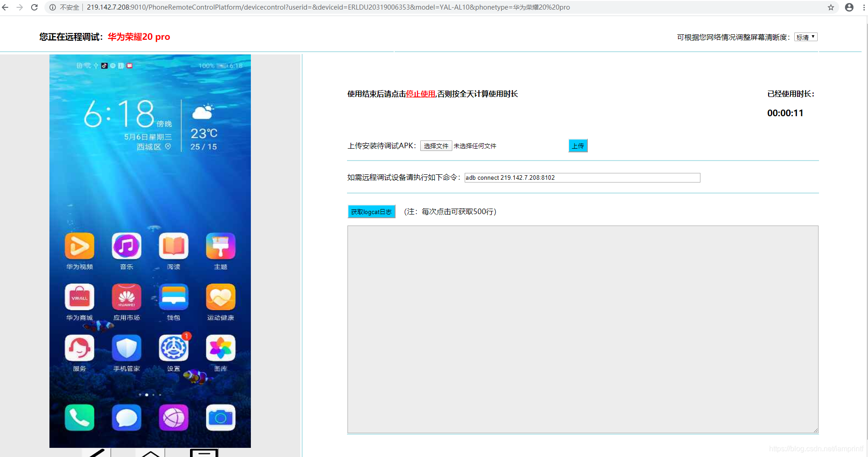Click 选择文件 to choose an APK
Image resolution: width=868 pixels, height=457 pixels.
point(435,145)
